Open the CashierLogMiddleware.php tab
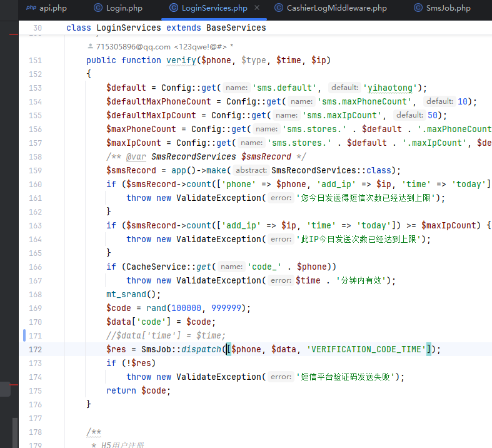The width and height of the screenshot is (492, 448). (331, 8)
